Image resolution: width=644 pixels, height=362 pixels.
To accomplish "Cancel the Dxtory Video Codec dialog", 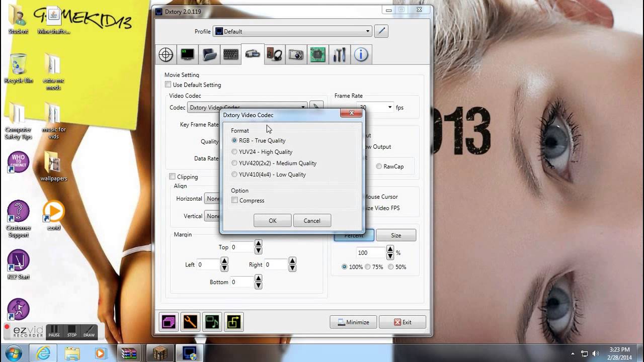I will pyautogui.click(x=312, y=221).
